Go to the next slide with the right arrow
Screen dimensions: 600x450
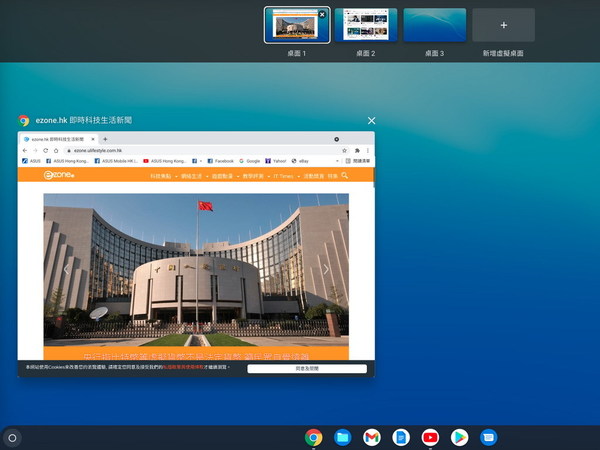[x=326, y=269]
